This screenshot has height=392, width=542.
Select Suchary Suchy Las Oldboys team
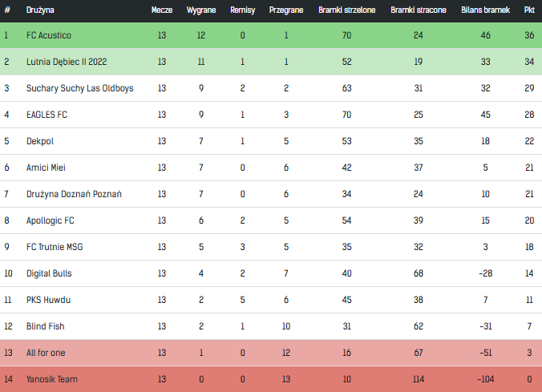[x=79, y=88]
